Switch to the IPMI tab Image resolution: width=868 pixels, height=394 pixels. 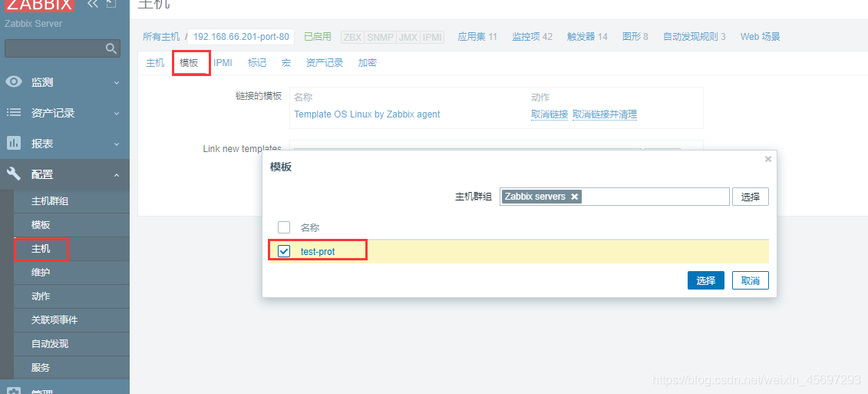[x=223, y=63]
